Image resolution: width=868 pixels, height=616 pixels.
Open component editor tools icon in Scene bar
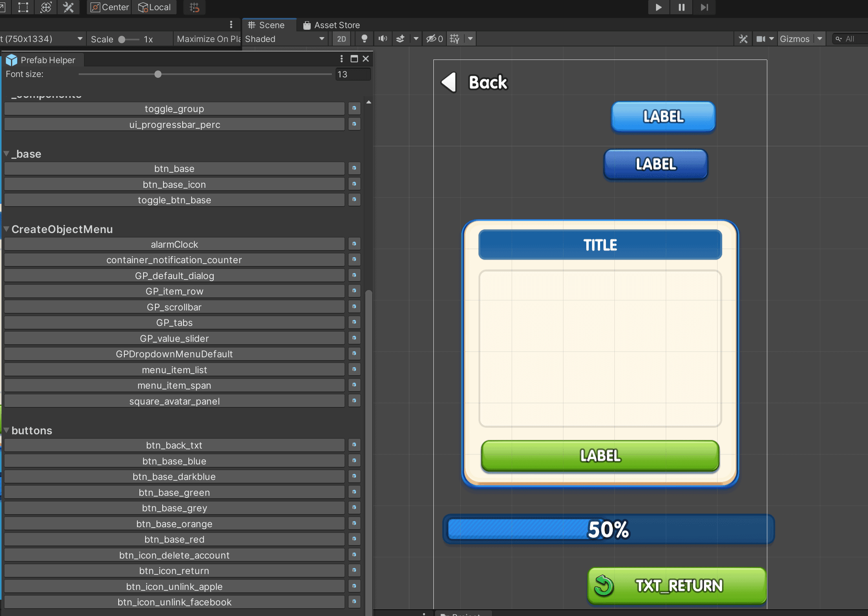point(743,39)
